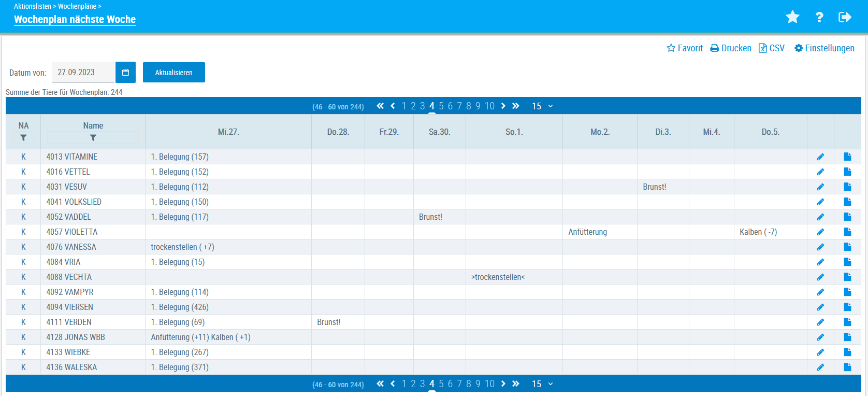Viewport: 868px width, 396px height.
Task: Open document icon for 4094 VIERSEN
Action: pyautogui.click(x=847, y=307)
